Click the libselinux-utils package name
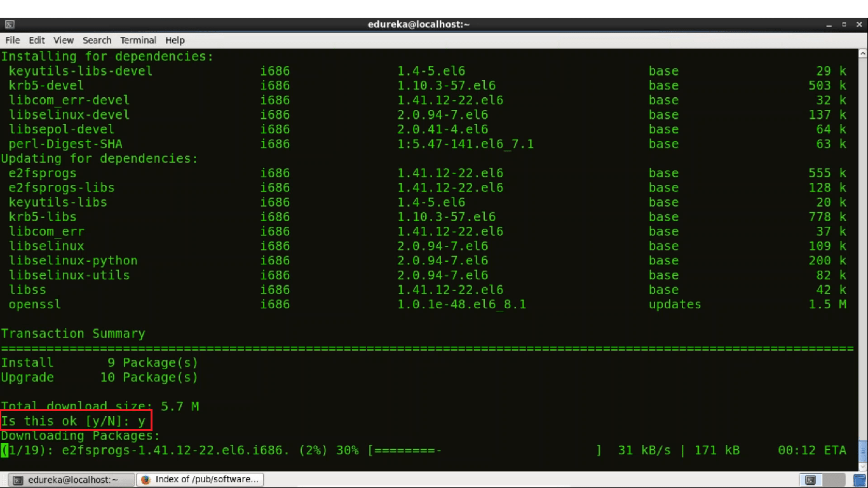This screenshot has width=868, height=488. (69, 276)
